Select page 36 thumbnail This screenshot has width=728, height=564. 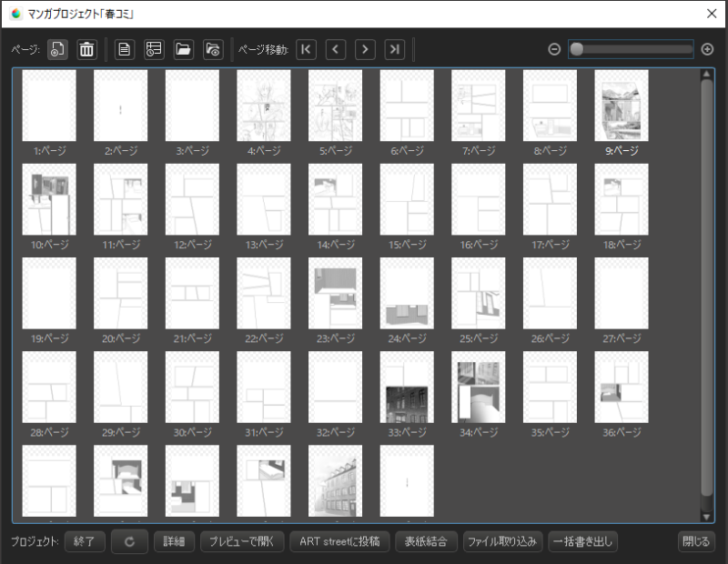click(x=622, y=387)
